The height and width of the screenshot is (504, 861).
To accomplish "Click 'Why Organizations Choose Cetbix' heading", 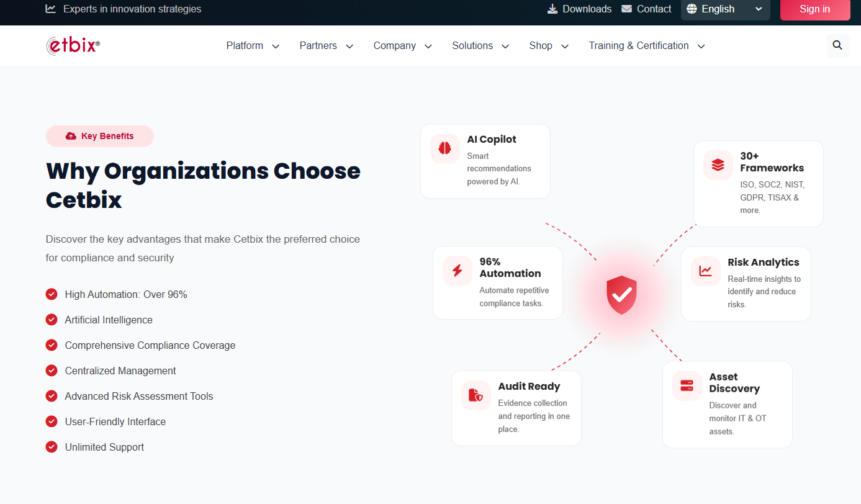I will tap(203, 185).
